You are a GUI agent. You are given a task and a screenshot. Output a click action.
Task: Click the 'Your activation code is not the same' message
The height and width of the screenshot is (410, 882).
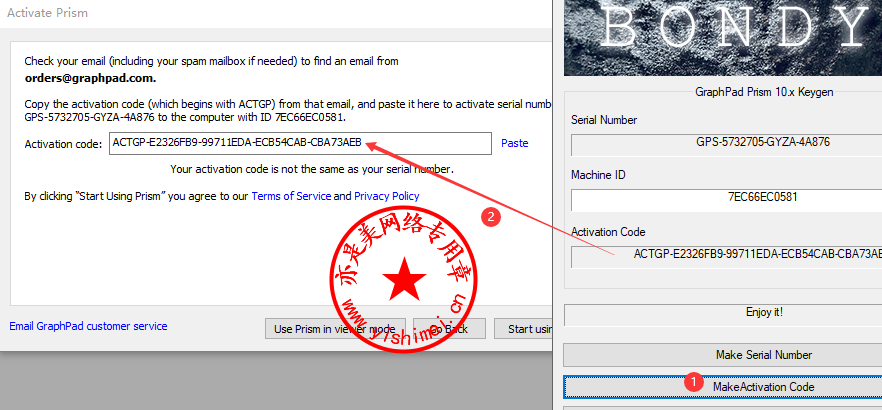pos(312,169)
